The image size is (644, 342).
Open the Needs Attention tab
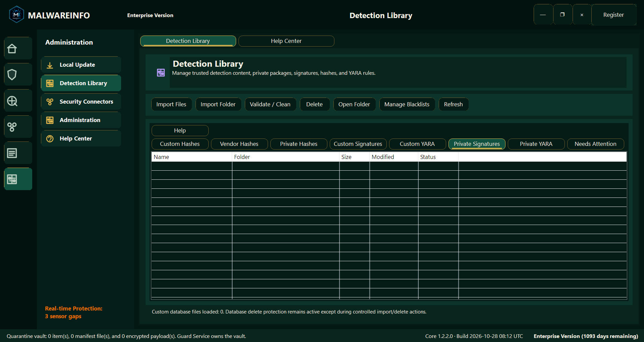click(x=596, y=144)
